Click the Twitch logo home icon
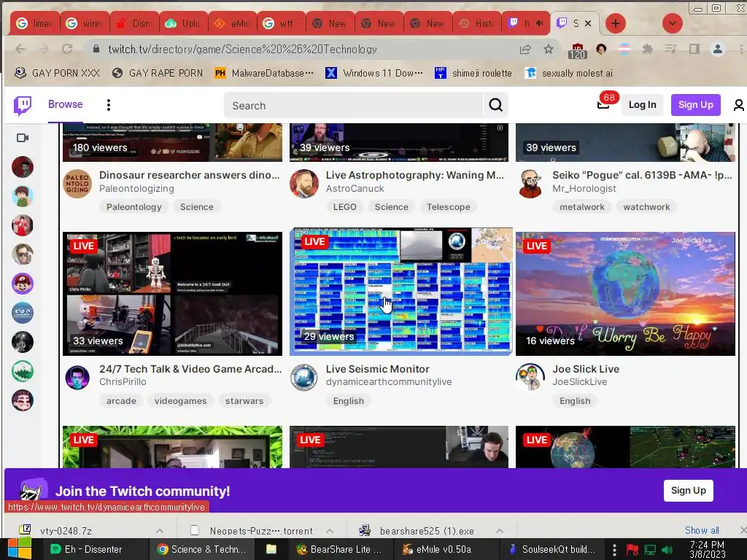Viewport: 747px width, 560px height. pos(23,105)
